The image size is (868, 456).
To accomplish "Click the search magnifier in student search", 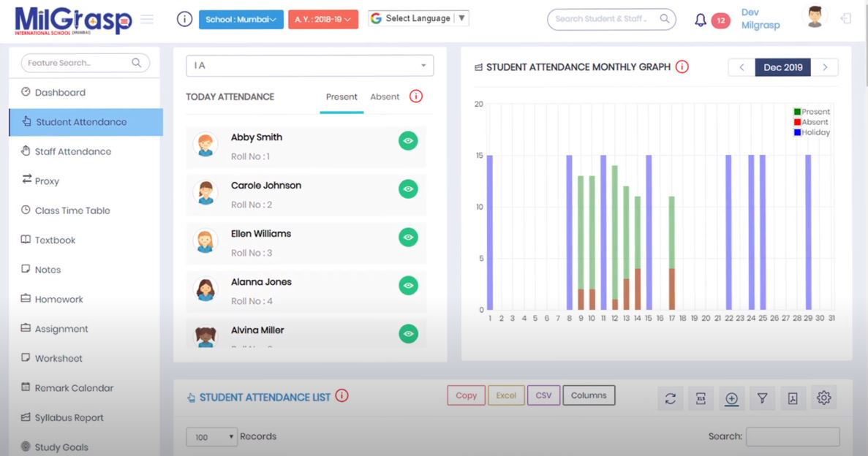I will pos(664,19).
